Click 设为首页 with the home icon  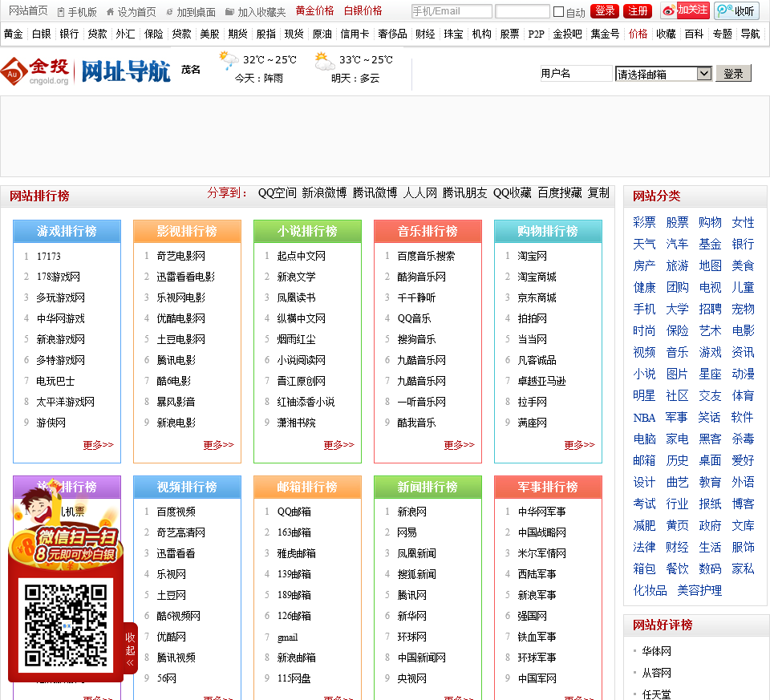(x=131, y=11)
